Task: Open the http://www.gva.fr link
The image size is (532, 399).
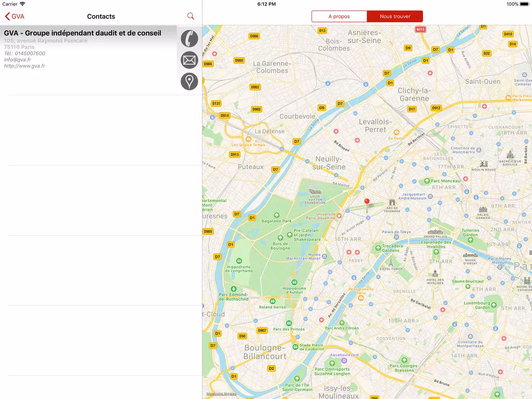Action: [24, 66]
